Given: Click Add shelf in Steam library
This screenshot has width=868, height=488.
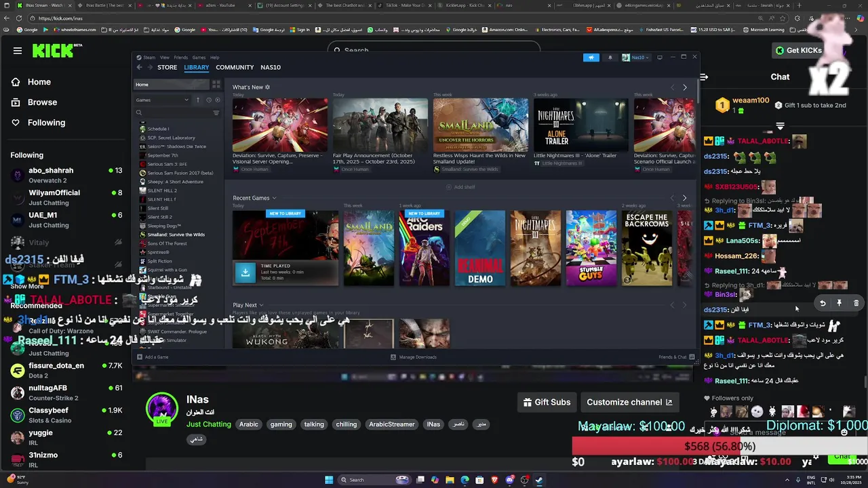Looking at the screenshot, I should 460,187.
